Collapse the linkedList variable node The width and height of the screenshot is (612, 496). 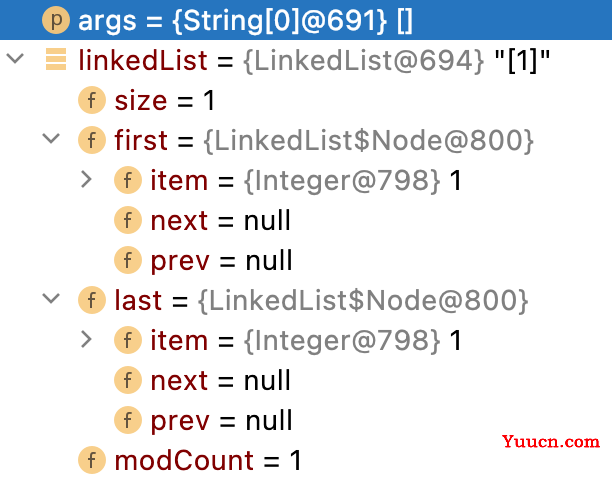pyautogui.click(x=15, y=59)
